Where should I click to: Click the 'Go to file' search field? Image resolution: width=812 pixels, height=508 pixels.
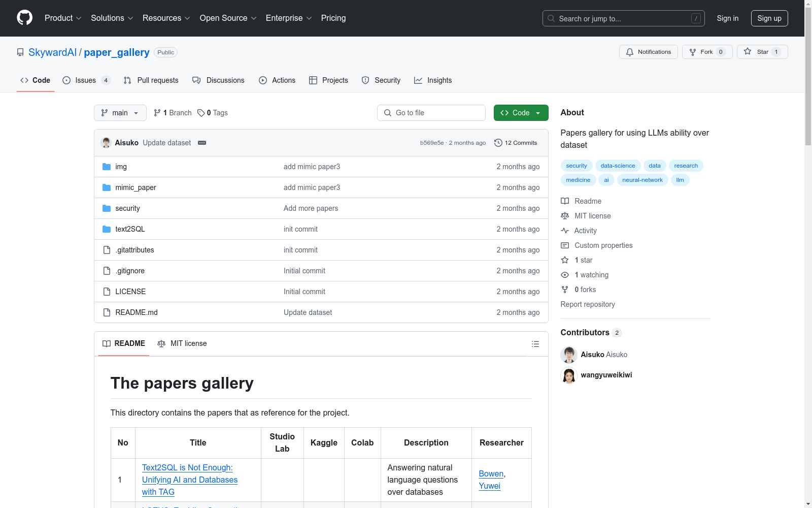(x=431, y=113)
